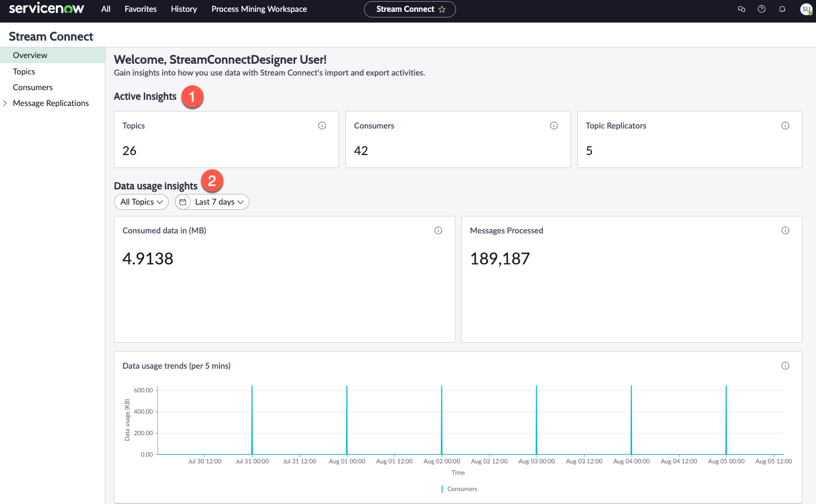Open Message Replications in sidebar
816x504 pixels.
51,103
